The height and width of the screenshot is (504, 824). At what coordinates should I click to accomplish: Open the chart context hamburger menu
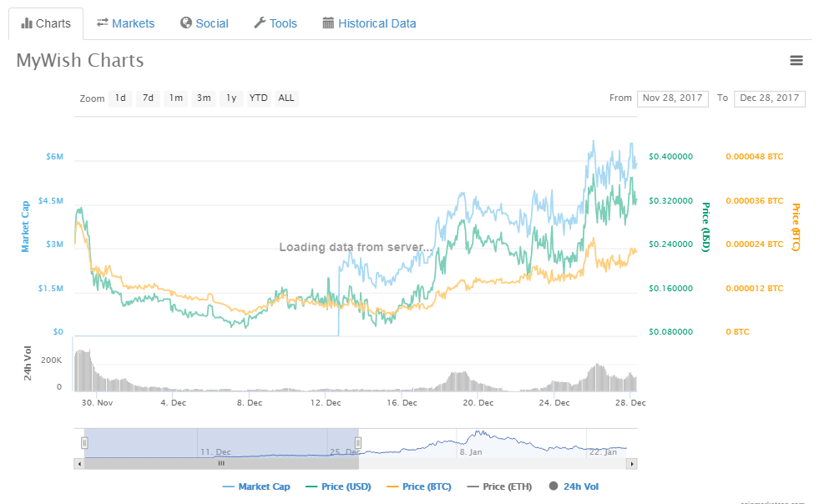click(x=796, y=60)
